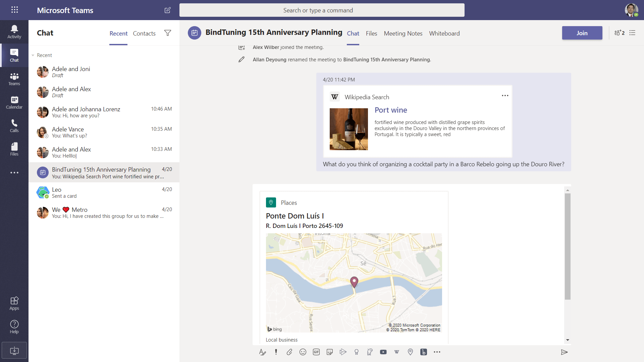Viewport: 644px width, 362px height.
Task: Open Adele and Joni draft chat
Action: tap(104, 72)
